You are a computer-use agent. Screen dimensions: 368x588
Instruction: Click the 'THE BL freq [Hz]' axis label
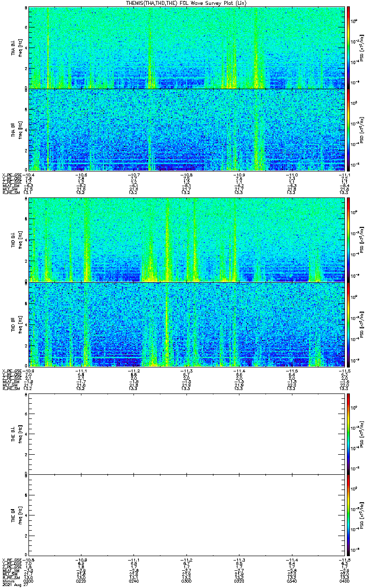(16, 434)
